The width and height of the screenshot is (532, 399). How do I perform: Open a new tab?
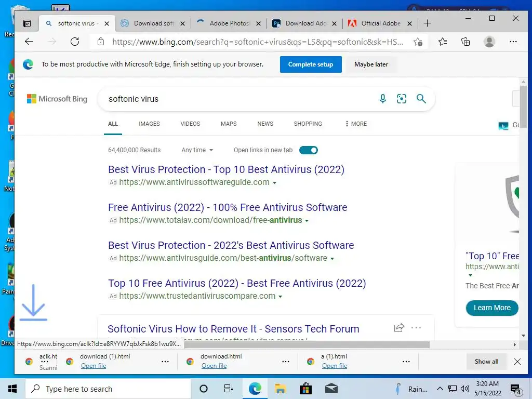[x=428, y=23]
